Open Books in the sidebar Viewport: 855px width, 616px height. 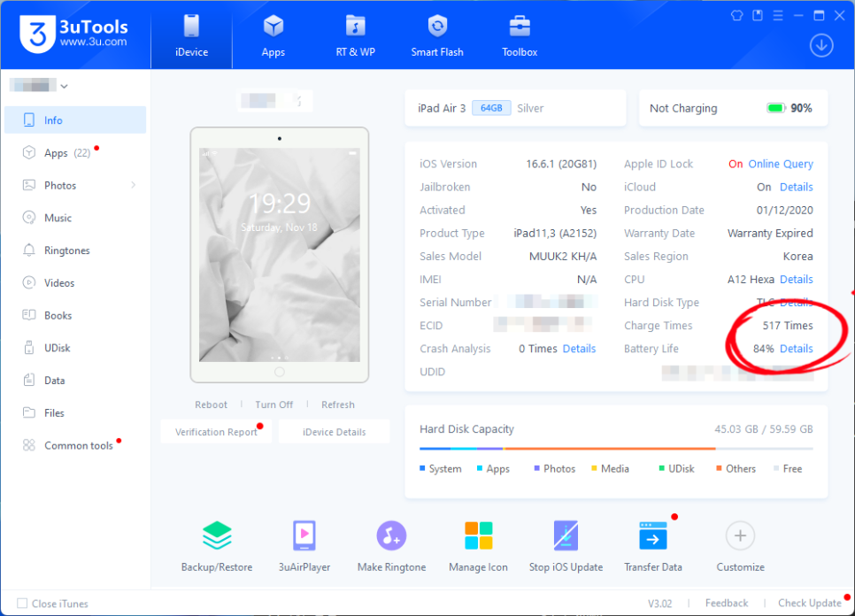click(75, 316)
